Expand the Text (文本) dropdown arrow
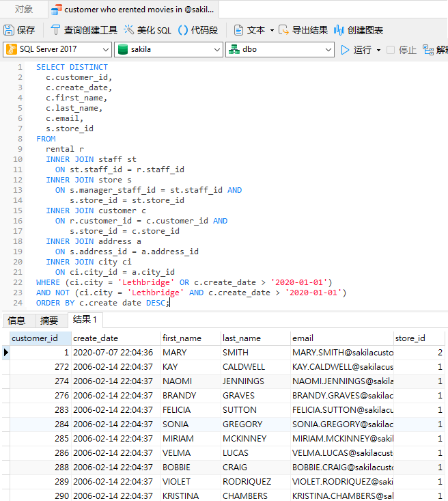The height and width of the screenshot is (501, 448). (x=272, y=31)
